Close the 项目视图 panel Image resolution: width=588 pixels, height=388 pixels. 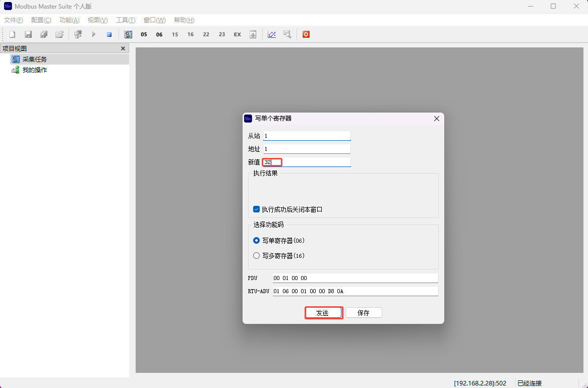(123, 48)
